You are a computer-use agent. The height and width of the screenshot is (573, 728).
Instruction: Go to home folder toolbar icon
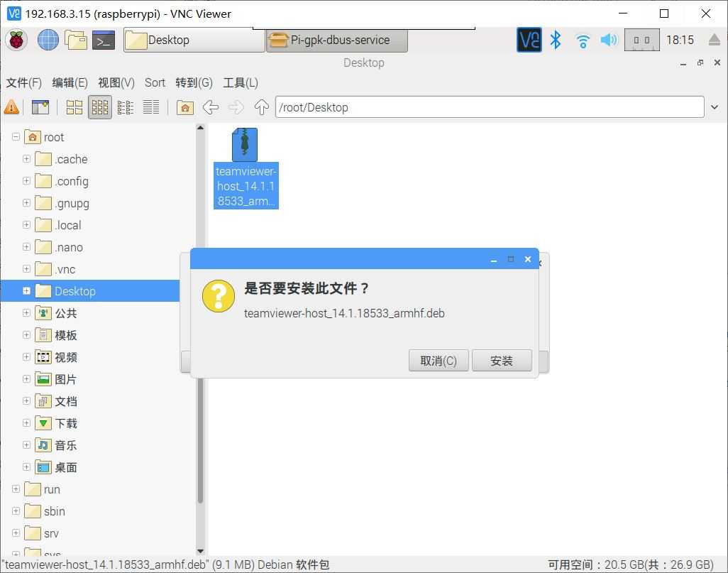tap(184, 107)
